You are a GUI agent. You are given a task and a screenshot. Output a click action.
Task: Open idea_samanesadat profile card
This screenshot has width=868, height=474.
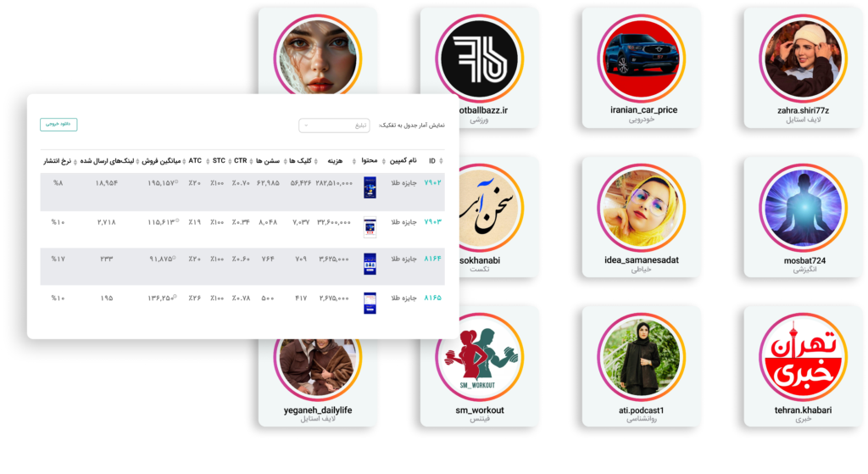pyautogui.click(x=642, y=217)
